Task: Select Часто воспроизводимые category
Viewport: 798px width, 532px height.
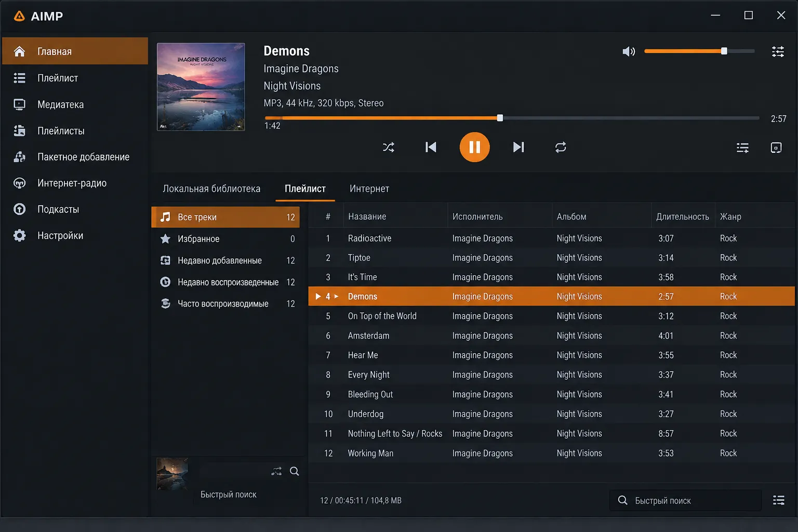Action: click(226, 304)
